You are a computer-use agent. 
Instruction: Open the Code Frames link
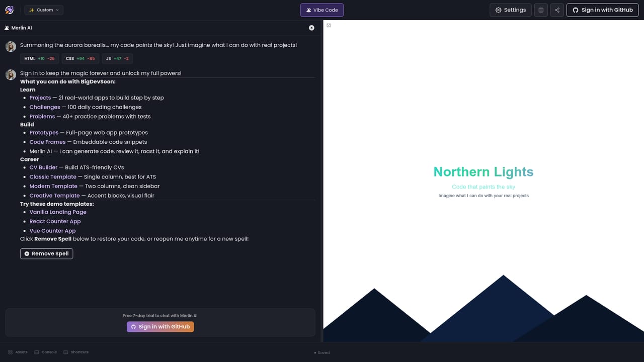(x=47, y=142)
